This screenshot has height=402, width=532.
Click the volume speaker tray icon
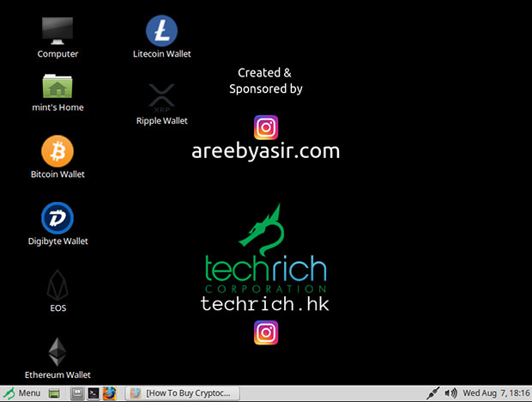point(450,393)
